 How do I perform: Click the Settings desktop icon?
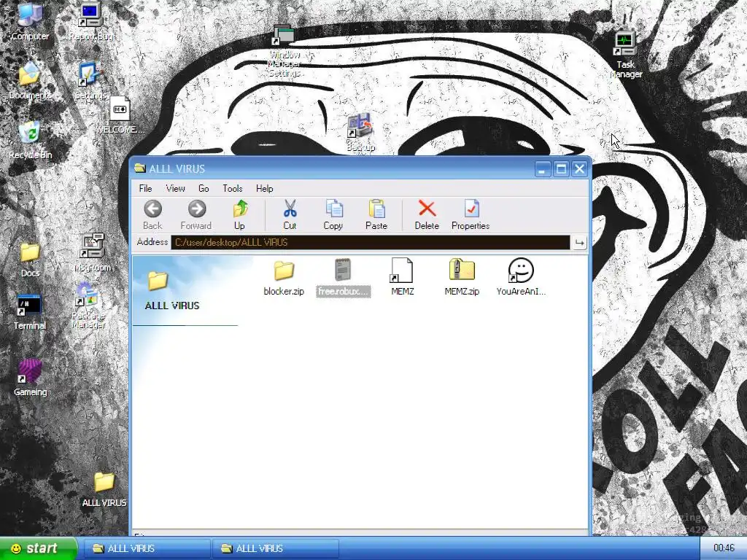(90, 75)
